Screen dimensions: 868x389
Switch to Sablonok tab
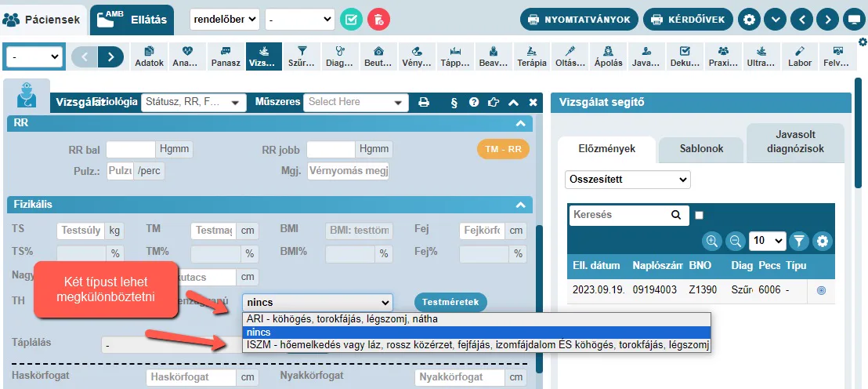pyautogui.click(x=701, y=148)
